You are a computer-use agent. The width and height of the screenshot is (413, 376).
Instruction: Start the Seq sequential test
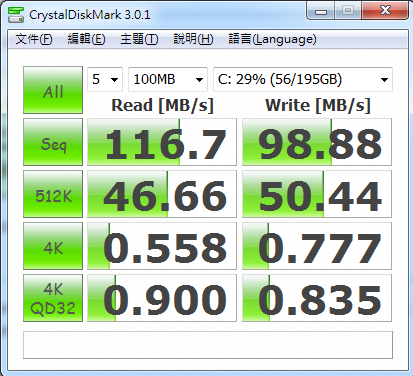[53, 142]
